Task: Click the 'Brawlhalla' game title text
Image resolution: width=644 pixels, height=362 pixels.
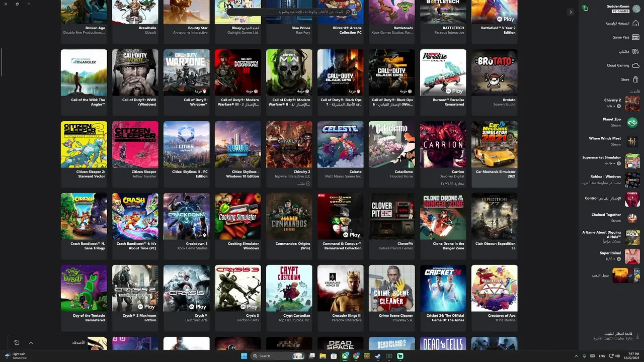Action: 147,28
